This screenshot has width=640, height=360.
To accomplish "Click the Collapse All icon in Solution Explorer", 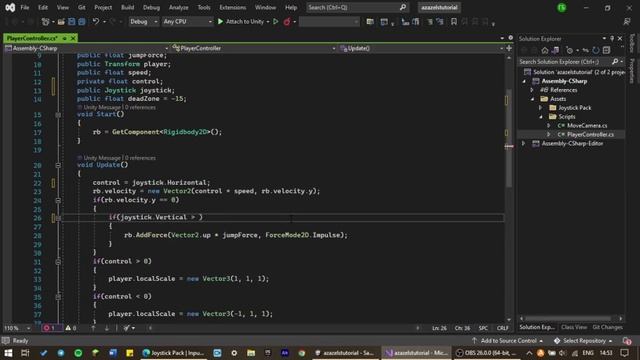I will 607,50.
